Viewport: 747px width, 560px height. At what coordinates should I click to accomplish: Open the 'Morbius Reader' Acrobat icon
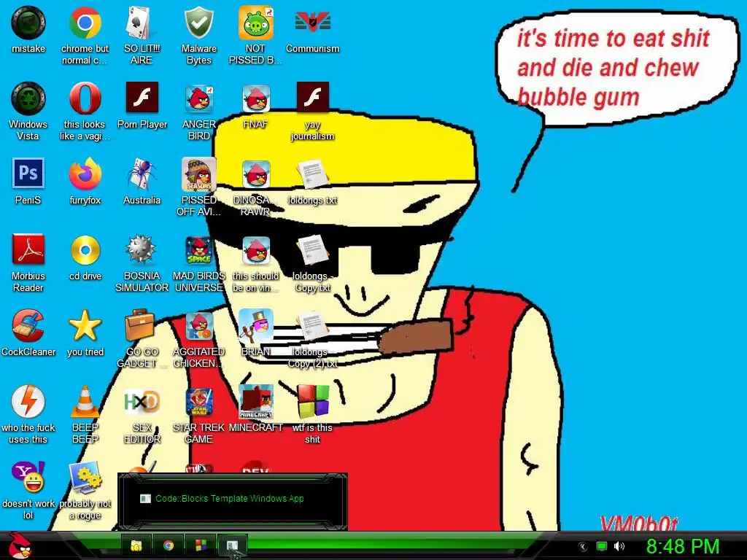coord(28,249)
